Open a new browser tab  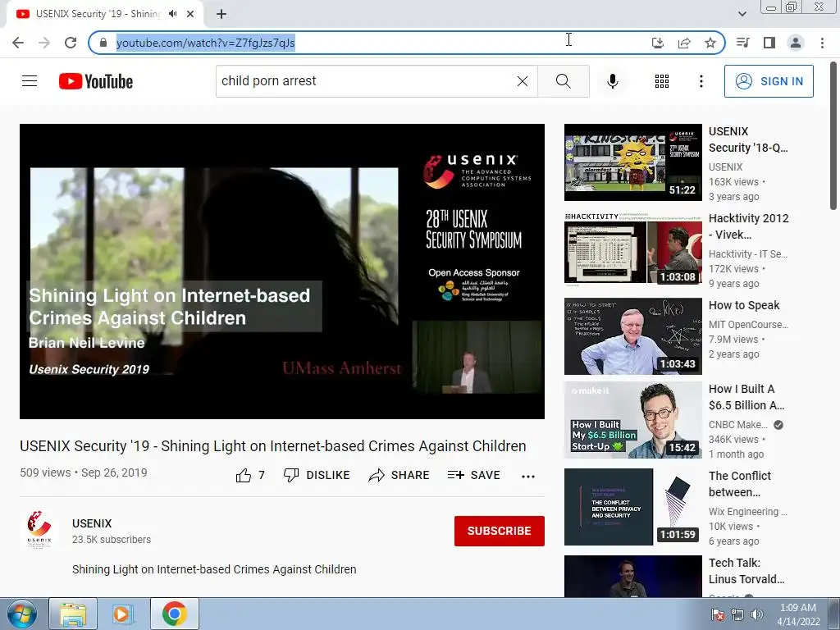click(x=221, y=14)
